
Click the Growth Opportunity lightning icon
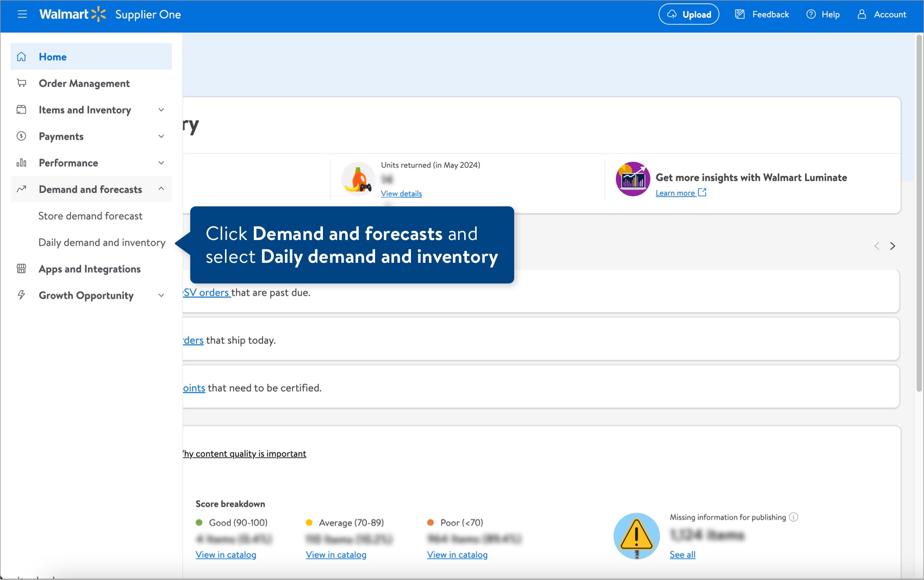[21, 295]
